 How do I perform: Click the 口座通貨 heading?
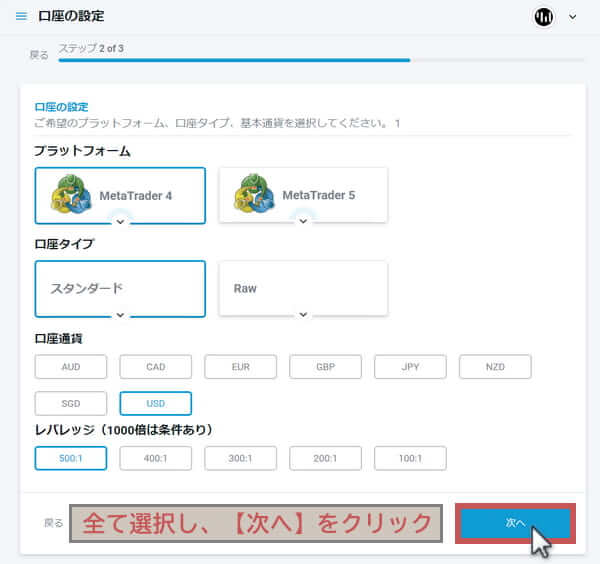(x=58, y=338)
